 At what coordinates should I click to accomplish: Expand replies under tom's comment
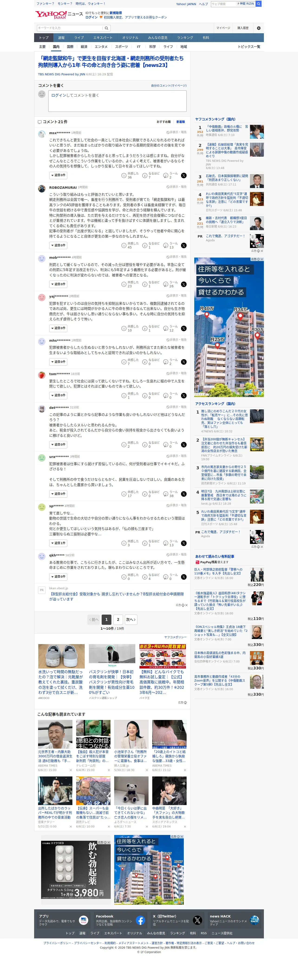point(58,396)
